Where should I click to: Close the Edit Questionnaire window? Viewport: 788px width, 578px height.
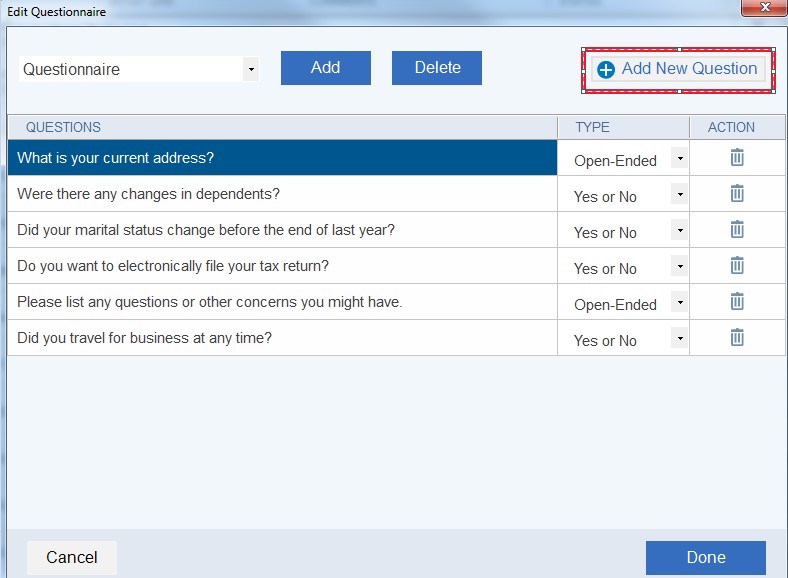click(x=764, y=8)
